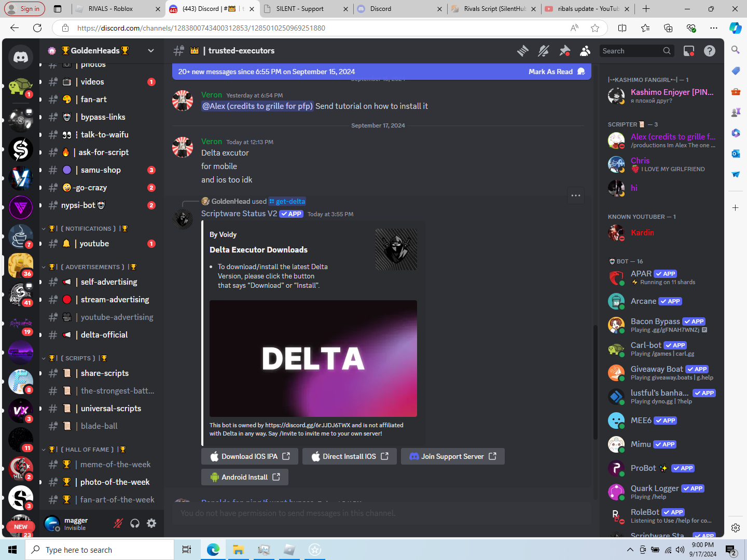
Task: Open the bypass-links channel
Action: pos(102,117)
